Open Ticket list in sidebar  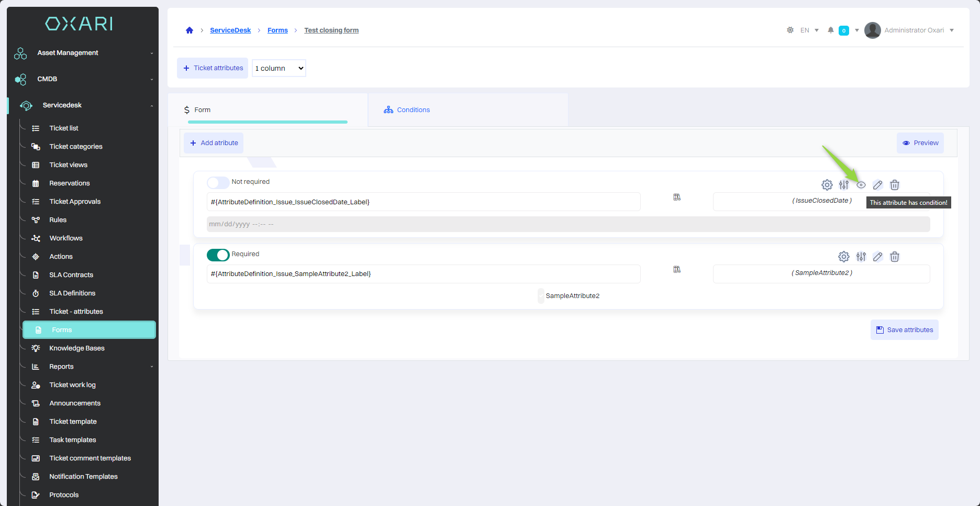click(64, 128)
